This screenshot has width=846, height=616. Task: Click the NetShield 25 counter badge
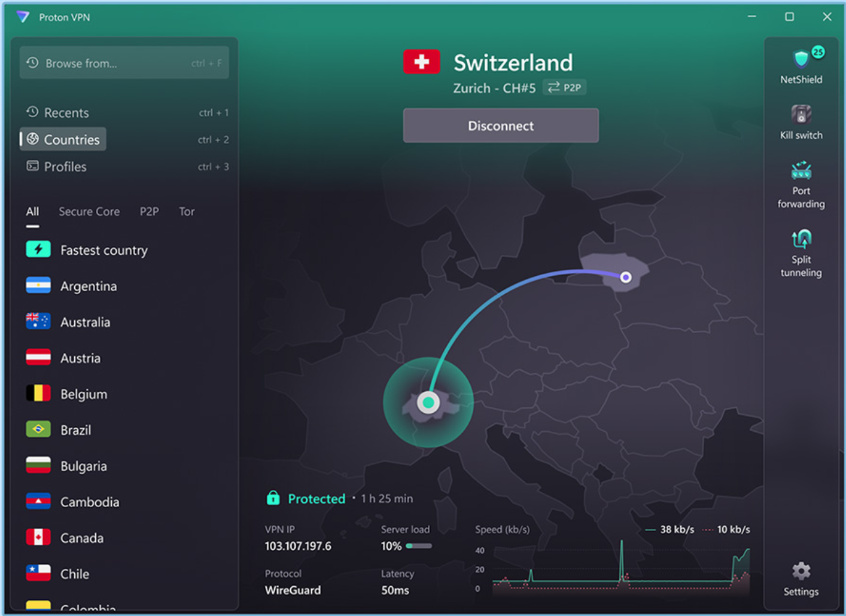click(x=818, y=52)
